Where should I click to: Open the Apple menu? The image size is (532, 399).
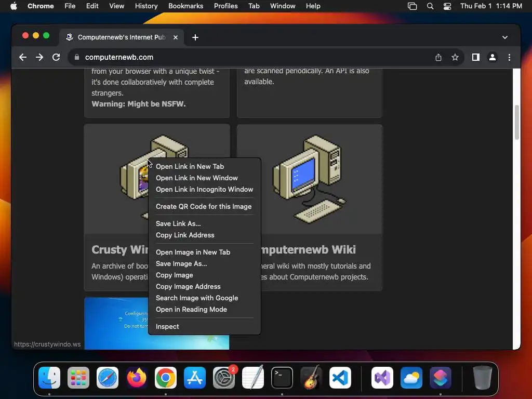13,6
